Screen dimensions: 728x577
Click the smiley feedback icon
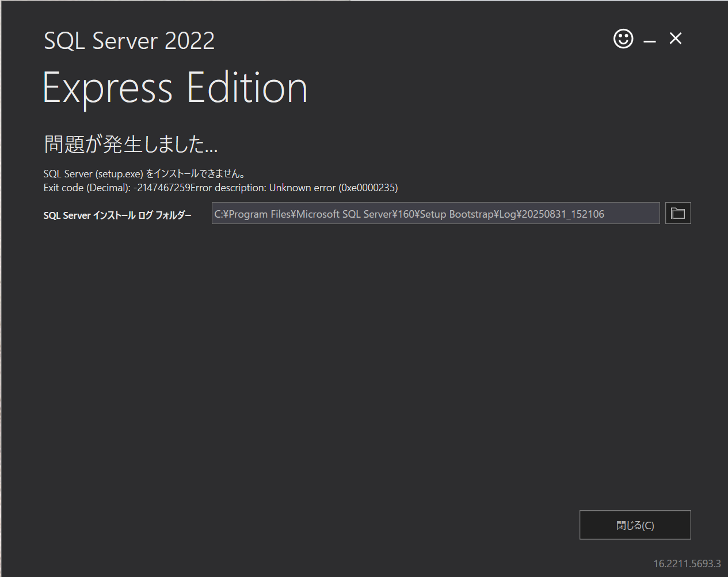(x=623, y=39)
